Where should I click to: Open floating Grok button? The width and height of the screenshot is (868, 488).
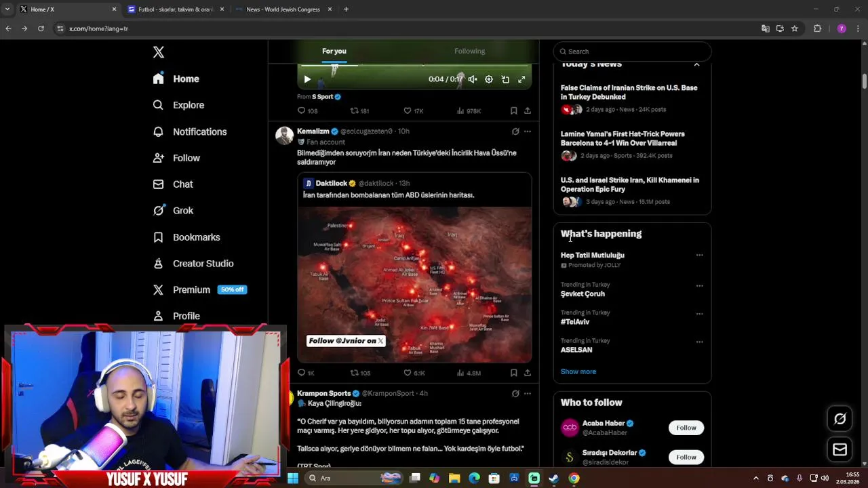pos(840,419)
